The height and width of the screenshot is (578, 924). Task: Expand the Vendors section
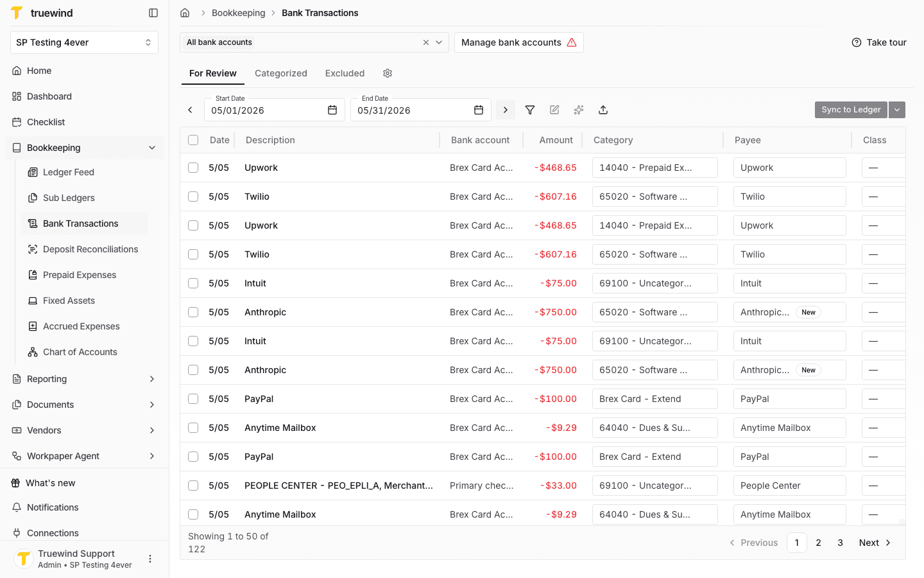[x=152, y=430]
